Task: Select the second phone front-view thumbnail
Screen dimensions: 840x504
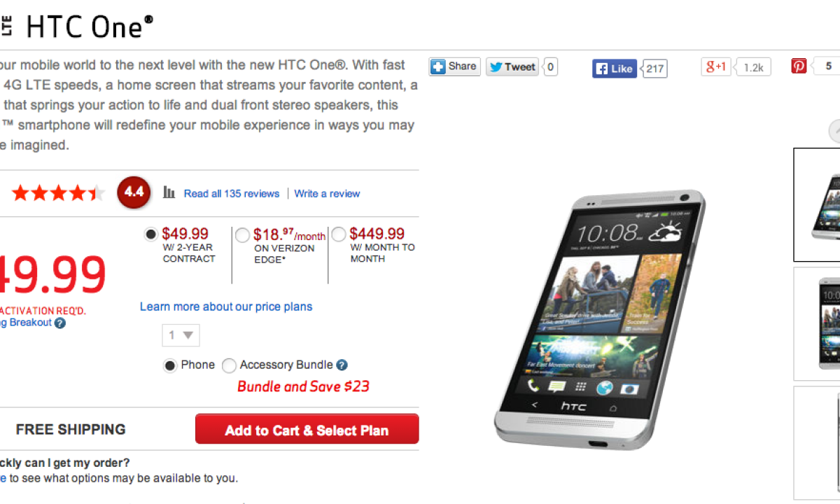Action: pos(818,324)
